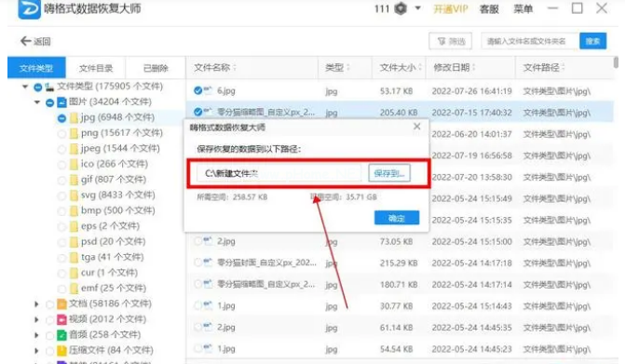Check the png (15617 个文件) checkbox

[61, 133]
